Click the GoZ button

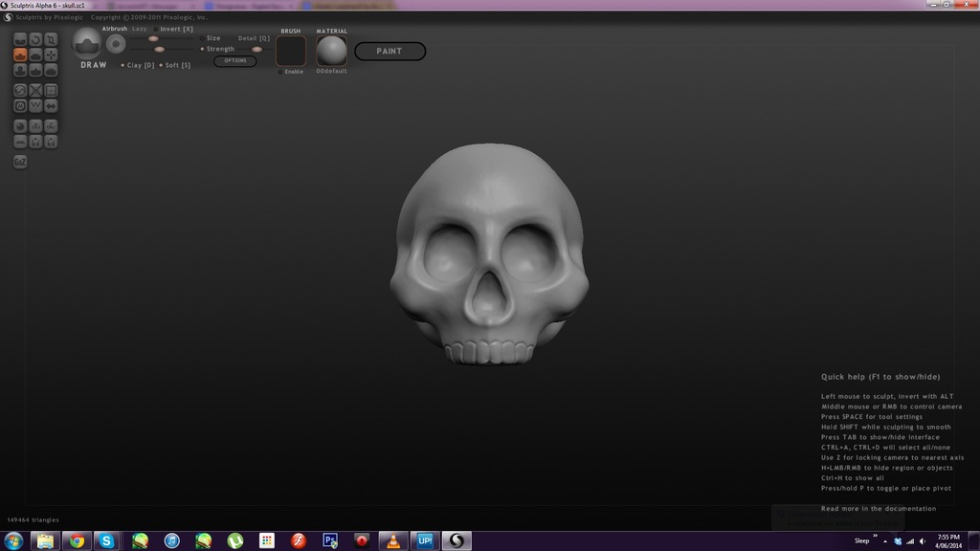point(20,162)
